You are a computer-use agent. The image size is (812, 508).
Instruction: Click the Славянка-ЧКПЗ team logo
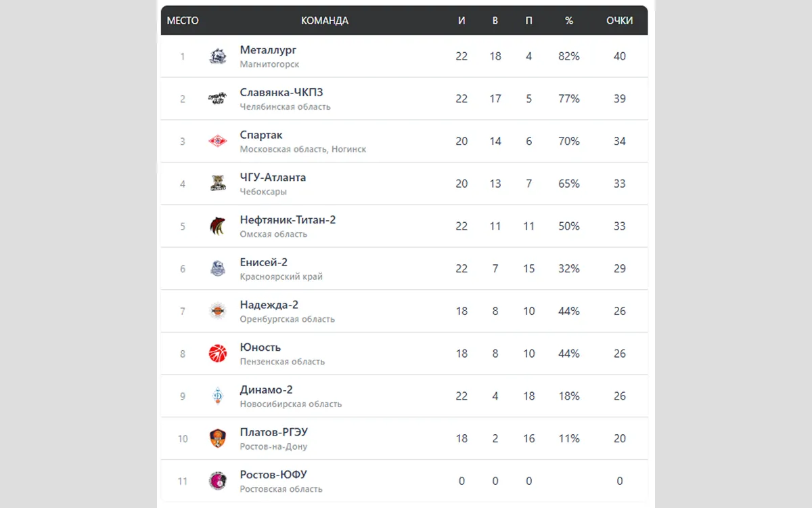click(x=217, y=99)
